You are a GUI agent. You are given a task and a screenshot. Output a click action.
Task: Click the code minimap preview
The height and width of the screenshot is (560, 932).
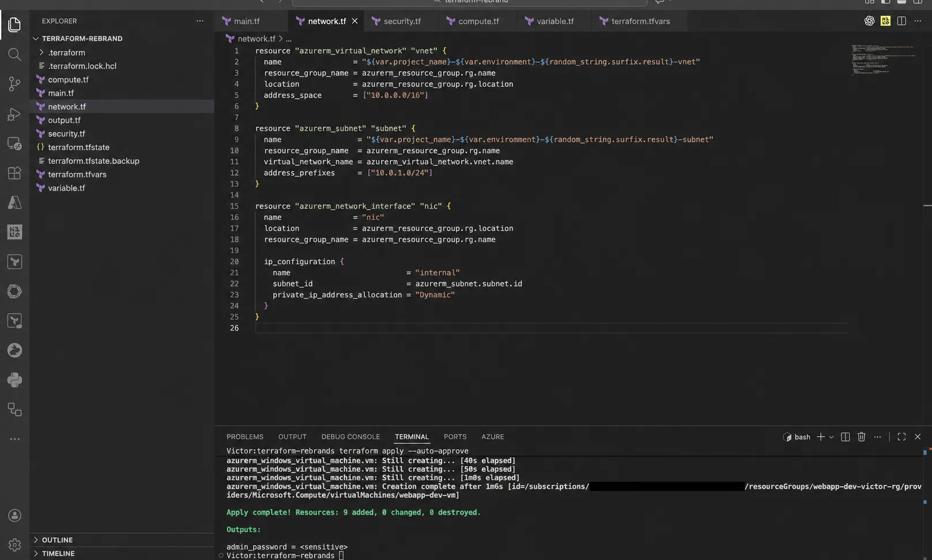pos(882,59)
